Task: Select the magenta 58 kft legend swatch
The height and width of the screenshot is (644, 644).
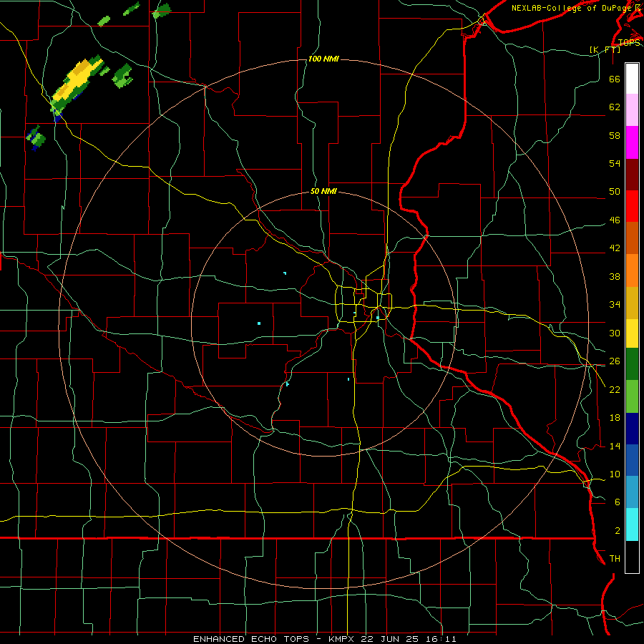Action: 632,142
